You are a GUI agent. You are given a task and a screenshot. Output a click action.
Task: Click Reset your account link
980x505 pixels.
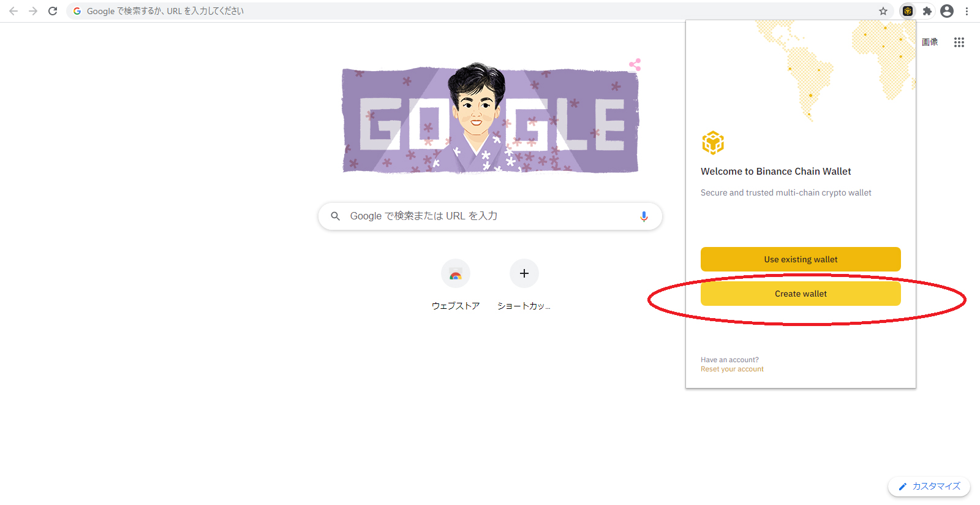732,369
